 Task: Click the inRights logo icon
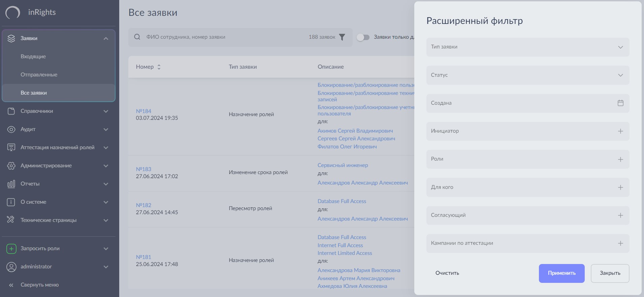click(13, 12)
